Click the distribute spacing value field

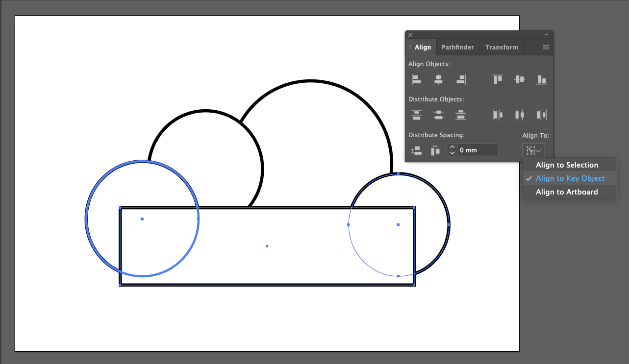point(478,150)
